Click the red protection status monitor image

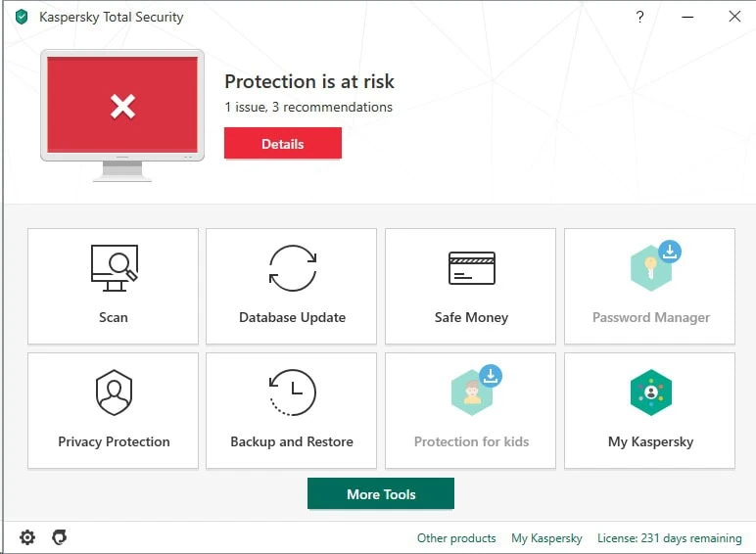pyautogui.click(x=122, y=106)
